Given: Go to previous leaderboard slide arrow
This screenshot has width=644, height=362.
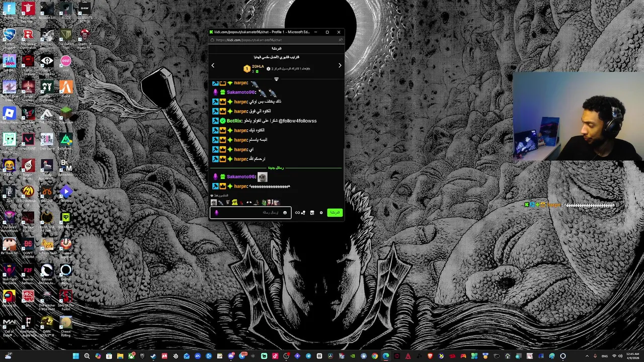Looking at the screenshot, I should point(213,65).
